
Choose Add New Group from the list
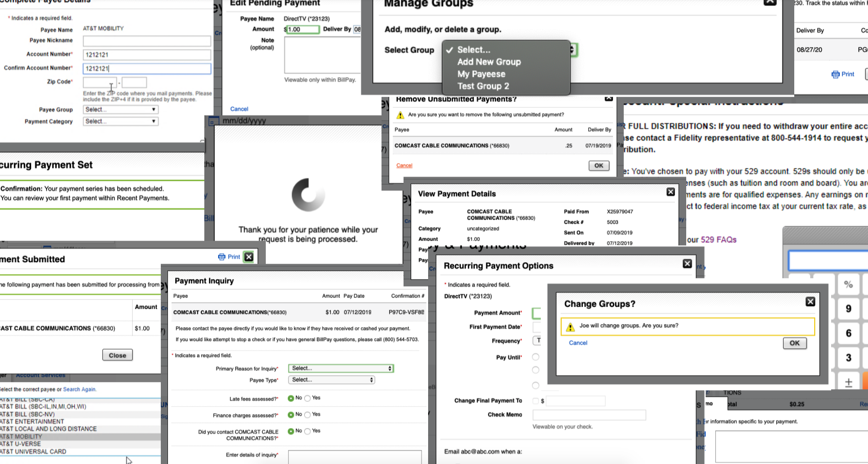pos(489,62)
